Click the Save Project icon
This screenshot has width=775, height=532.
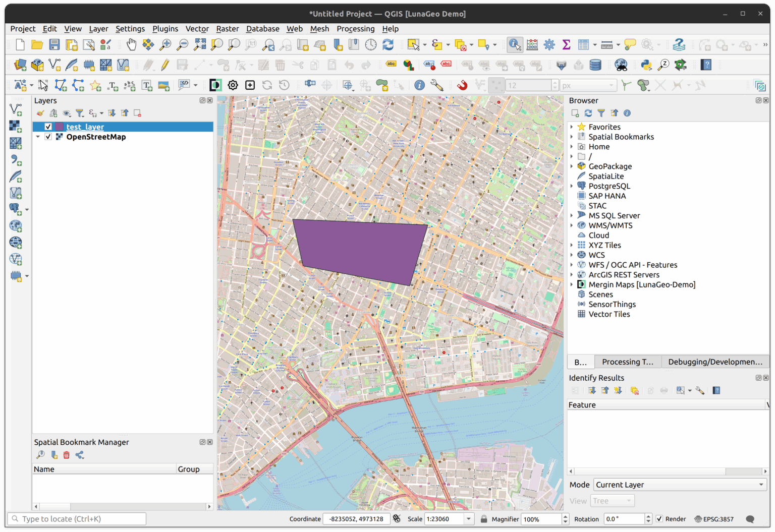[x=54, y=45]
